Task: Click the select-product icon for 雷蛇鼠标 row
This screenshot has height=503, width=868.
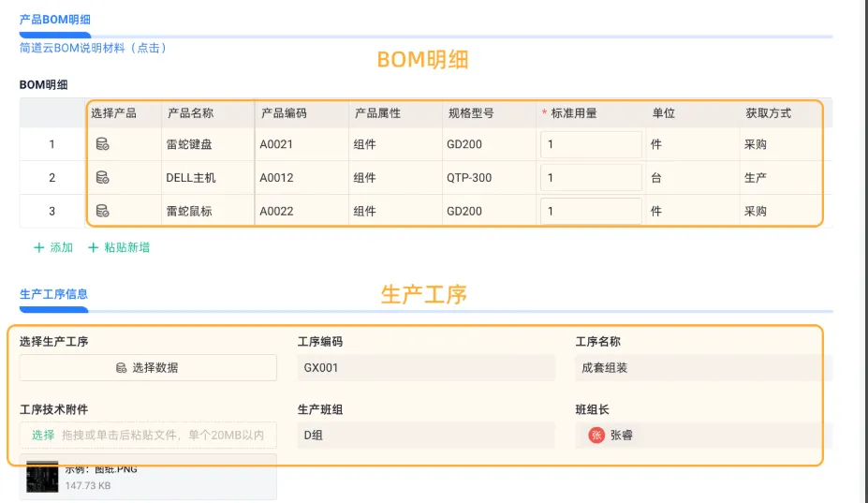Action: [x=102, y=211]
